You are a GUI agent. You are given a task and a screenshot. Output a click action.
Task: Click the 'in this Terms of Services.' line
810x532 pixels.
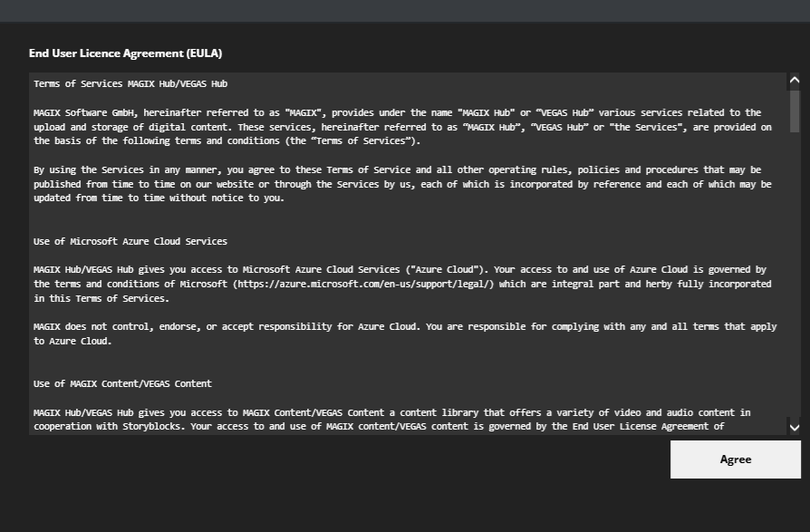tap(101, 298)
